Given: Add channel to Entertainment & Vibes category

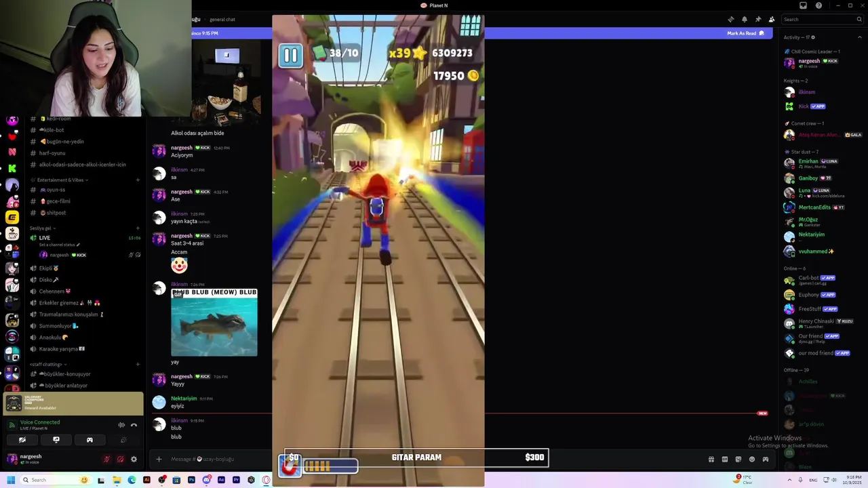Looking at the screenshot, I should 138,180.
